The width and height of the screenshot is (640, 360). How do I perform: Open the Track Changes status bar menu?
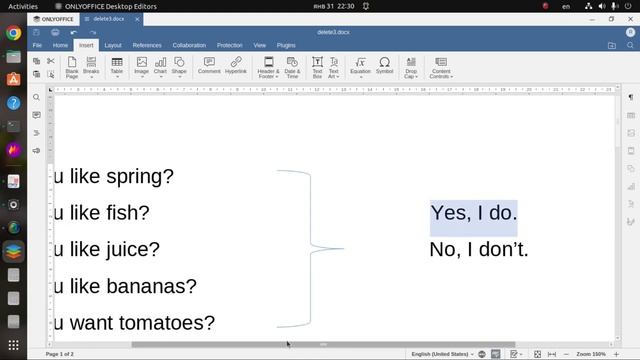click(516, 354)
